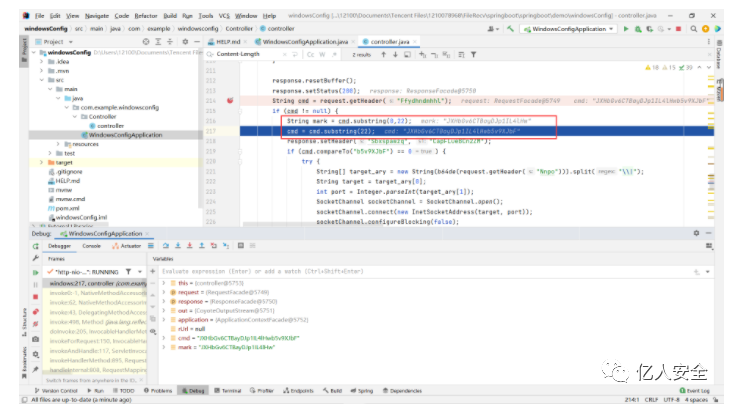
Task: Toggle Match Case Cc in find bar
Action: (x=310, y=55)
